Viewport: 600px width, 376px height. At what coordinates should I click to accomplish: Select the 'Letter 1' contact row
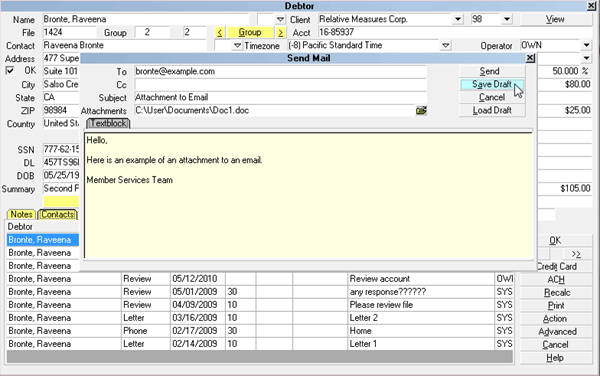(260, 344)
